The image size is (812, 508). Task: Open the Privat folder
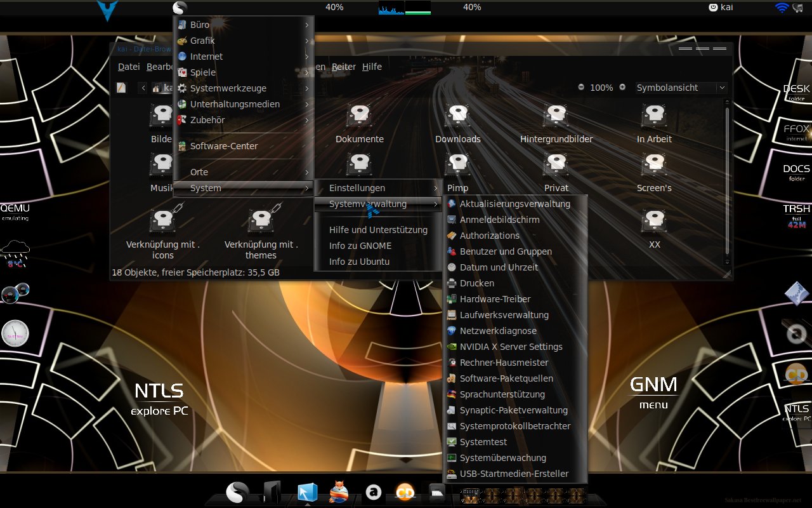tap(556, 173)
